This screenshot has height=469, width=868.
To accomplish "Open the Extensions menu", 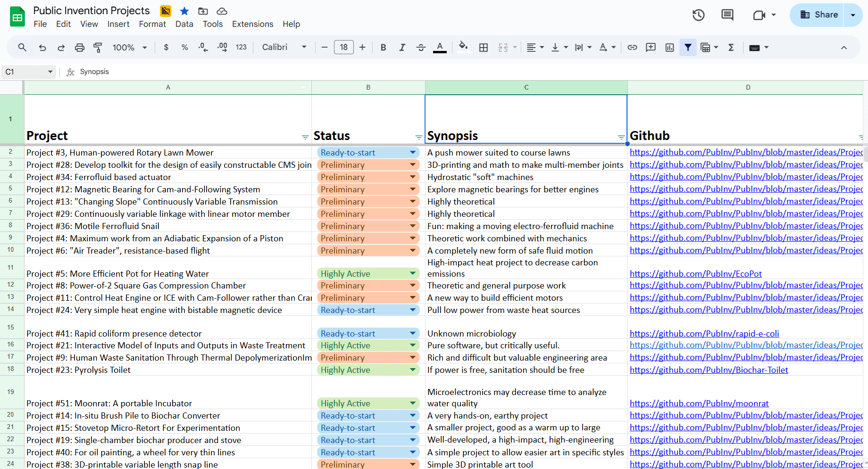I will 252,24.
